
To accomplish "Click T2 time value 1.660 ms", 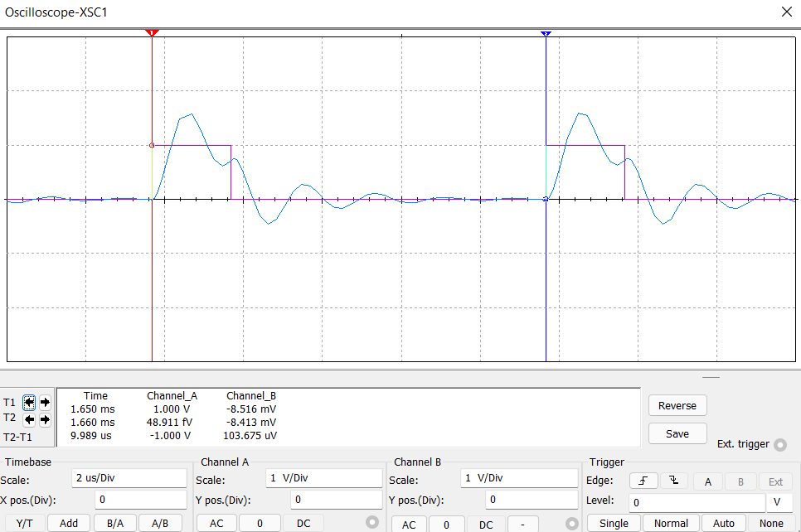I will (x=93, y=423).
